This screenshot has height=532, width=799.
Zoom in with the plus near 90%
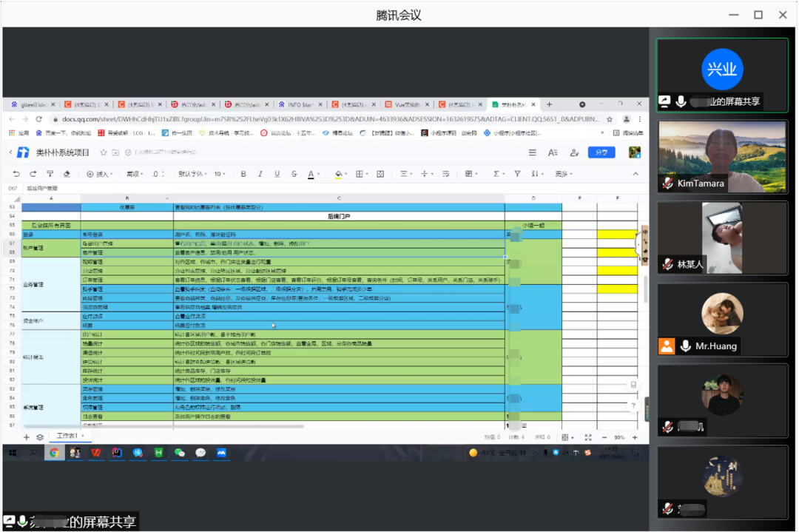[635, 437]
